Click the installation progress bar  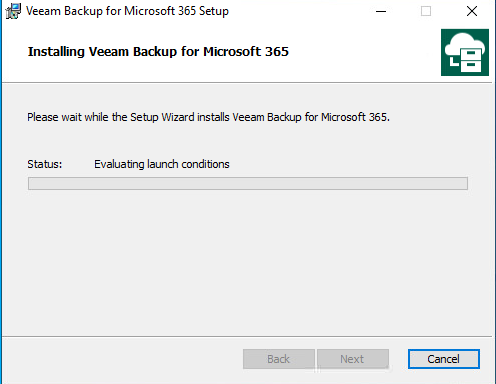coord(248,183)
